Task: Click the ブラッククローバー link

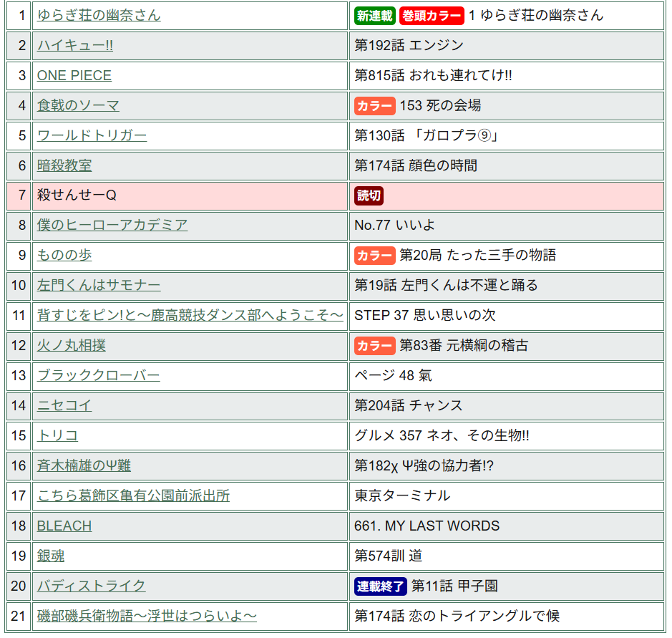Action: click(99, 375)
